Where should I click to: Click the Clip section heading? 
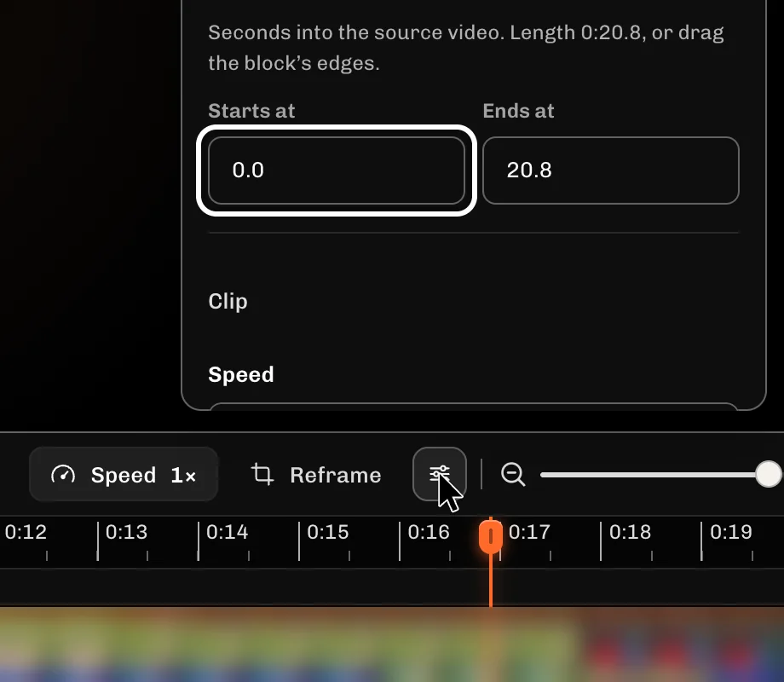tap(228, 301)
